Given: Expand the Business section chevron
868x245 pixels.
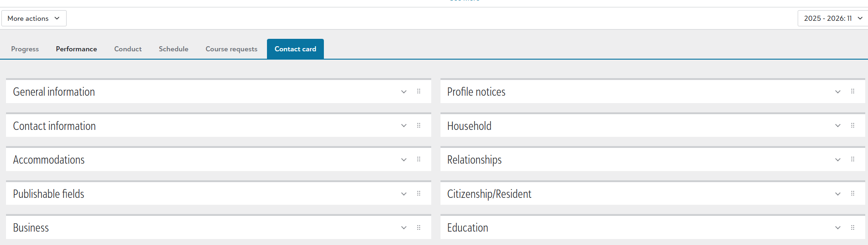Looking at the screenshot, I should (x=404, y=228).
